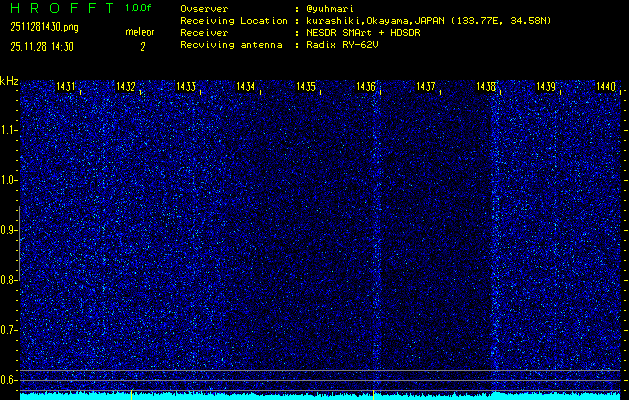Click the 1435 time marker

coord(306,86)
